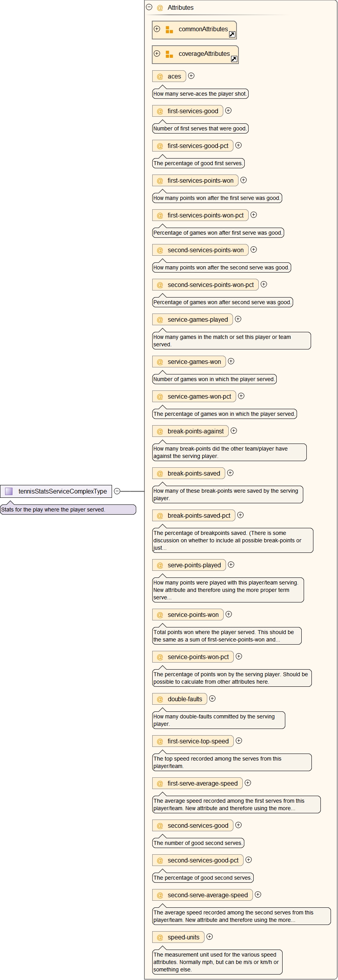This screenshot has width=338, height=980.
Task: Click the @ icon beside double-faults
Action: [160, 699]
